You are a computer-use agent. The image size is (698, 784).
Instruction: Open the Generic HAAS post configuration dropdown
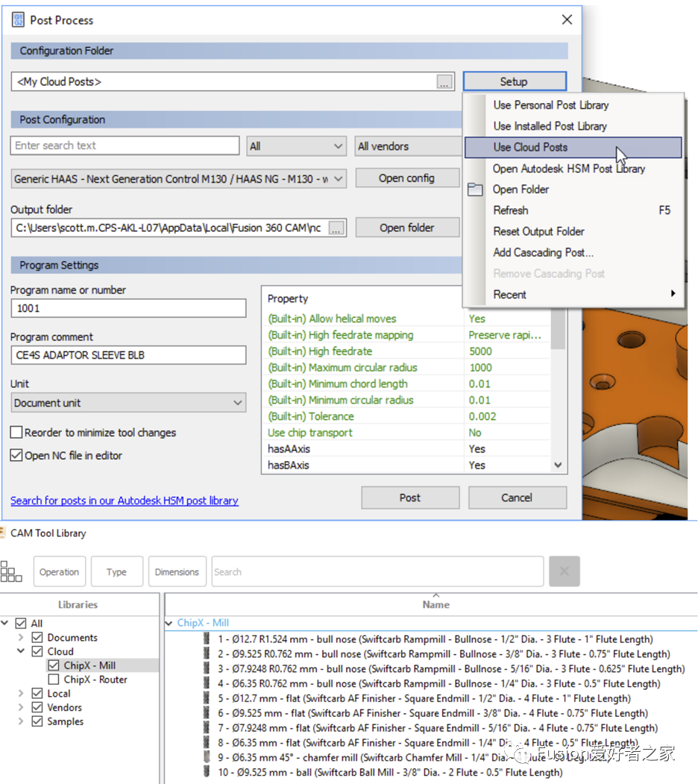coord(178,178)
